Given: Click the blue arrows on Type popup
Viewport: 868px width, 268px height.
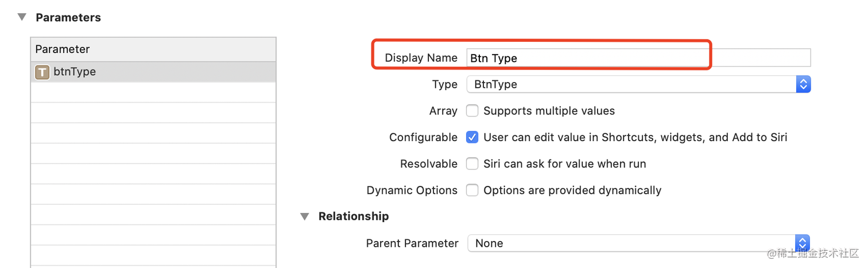Looking at the screenshot, I should (803, 84).
